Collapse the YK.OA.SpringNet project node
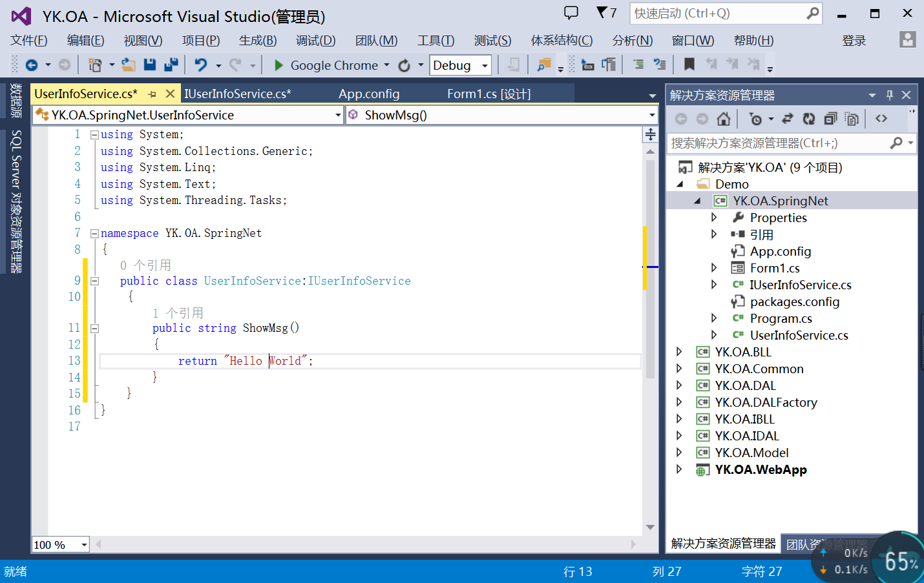The height and width of the screenshot is (583, 924). pyautogui.click(x=697, y=201)
